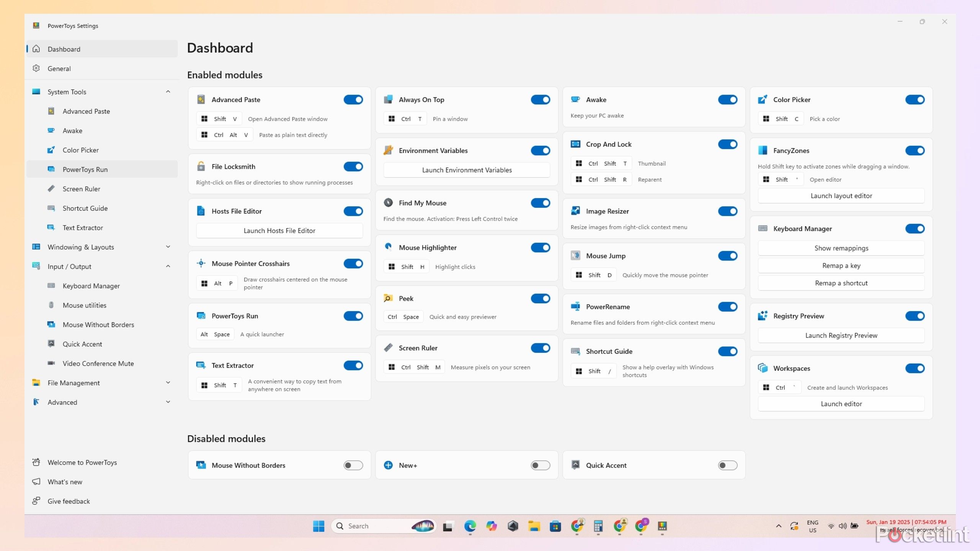Click the Remap a key button
This screenshot has height=551, width=980.
click(x=841, y=266)
